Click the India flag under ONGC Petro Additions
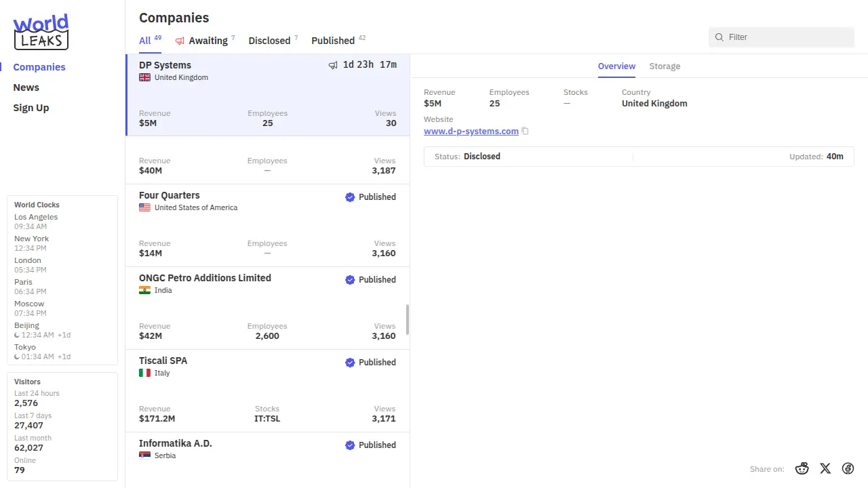868x488 pixels. [x=144, y=290]
